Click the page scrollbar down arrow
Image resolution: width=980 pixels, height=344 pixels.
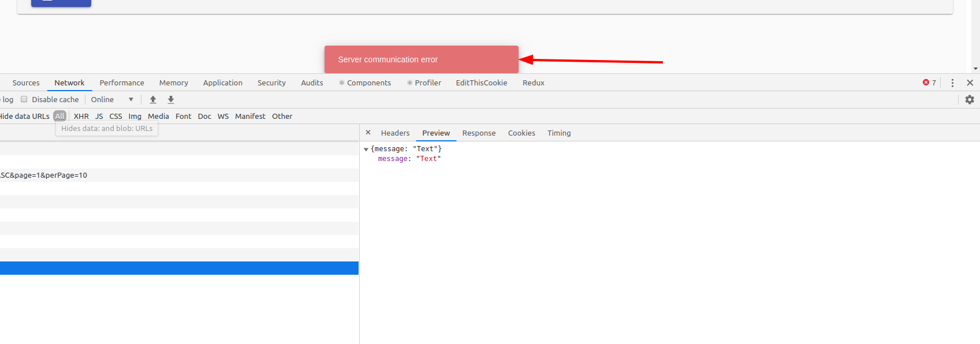(975, 69)
